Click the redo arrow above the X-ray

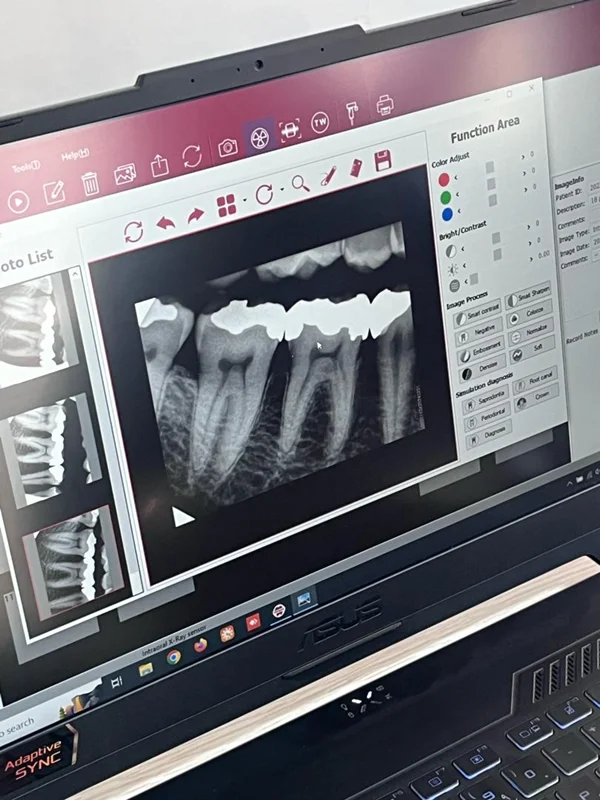(196, 214)
